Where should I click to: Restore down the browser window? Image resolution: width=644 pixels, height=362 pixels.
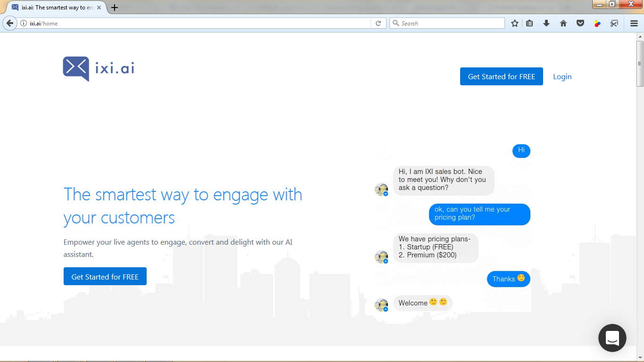612,4
